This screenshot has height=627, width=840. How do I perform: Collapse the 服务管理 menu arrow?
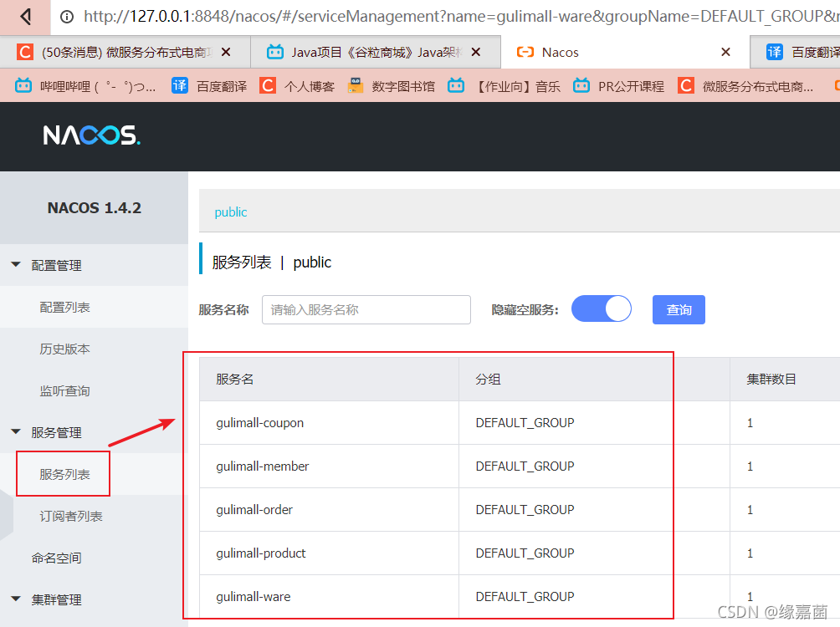(16, 431)
